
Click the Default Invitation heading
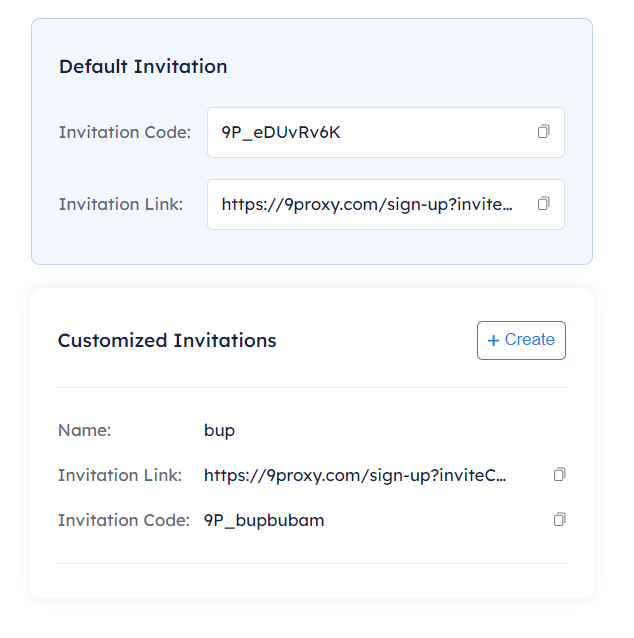tap(143, 67)
